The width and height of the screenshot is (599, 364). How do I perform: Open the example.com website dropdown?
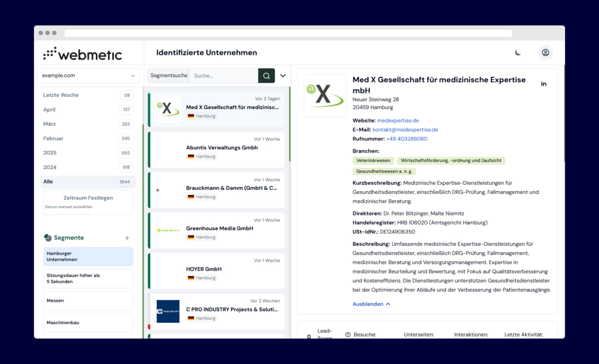coord(89,76)
